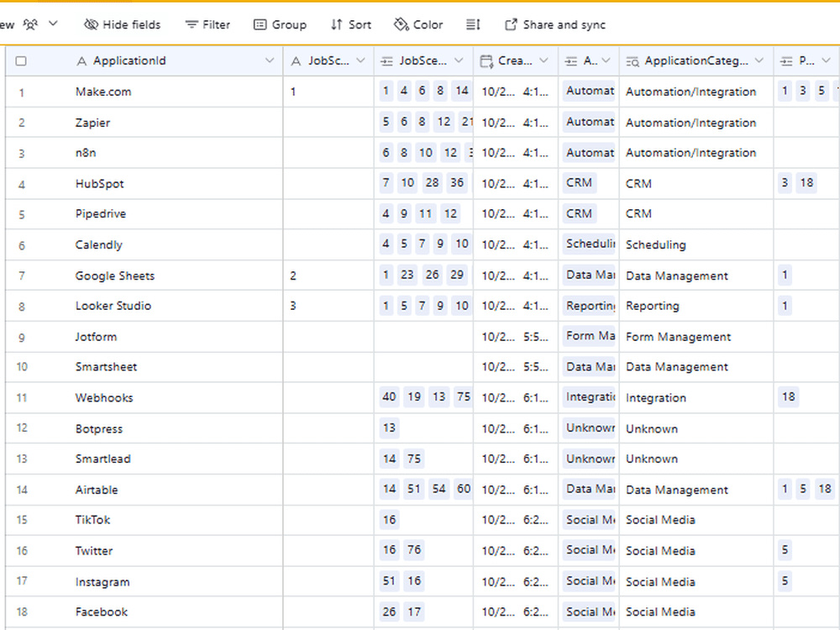Select the Google Sheets cell
This screenshot has height=630, width=840.
[x=176, y=276]
